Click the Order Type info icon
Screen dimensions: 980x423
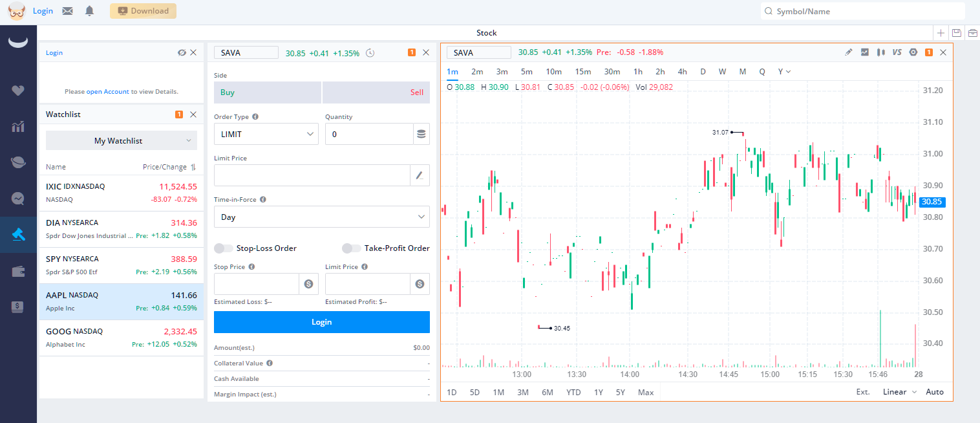pos(255,117)
